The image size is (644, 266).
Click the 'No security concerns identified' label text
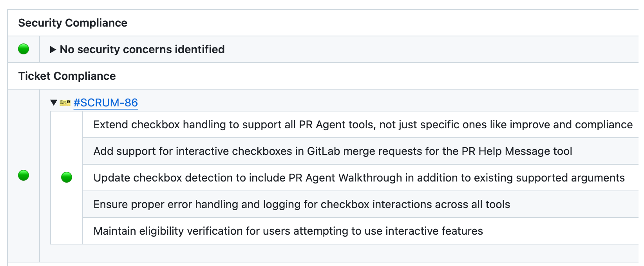click(x=142, y=50)
